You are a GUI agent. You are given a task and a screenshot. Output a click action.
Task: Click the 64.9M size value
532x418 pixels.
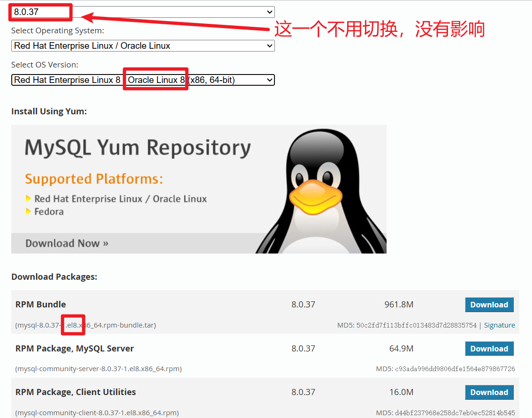[402, 349]
